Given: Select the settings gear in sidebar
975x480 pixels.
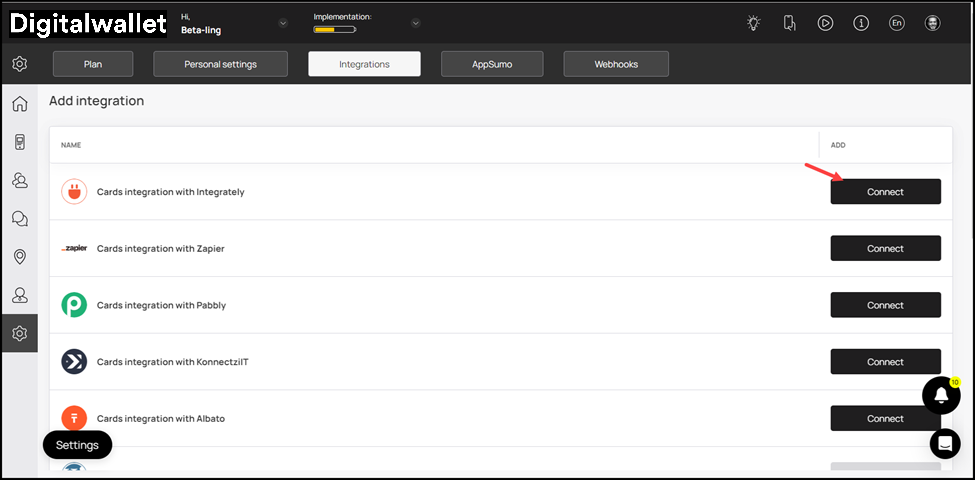Looking at the screenshot, I should (20, 333).
